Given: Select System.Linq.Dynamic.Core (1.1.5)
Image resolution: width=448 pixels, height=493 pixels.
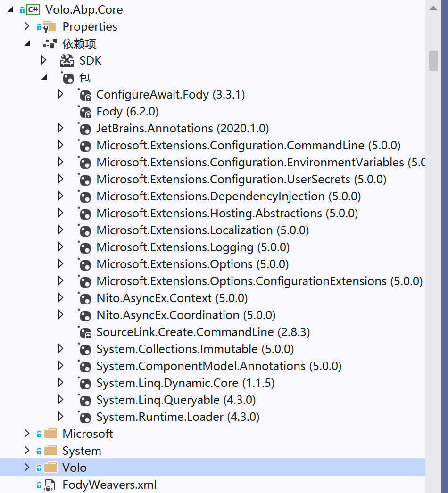Looking at the screenshot, I should pyautogui.click(x=185, y=383).
